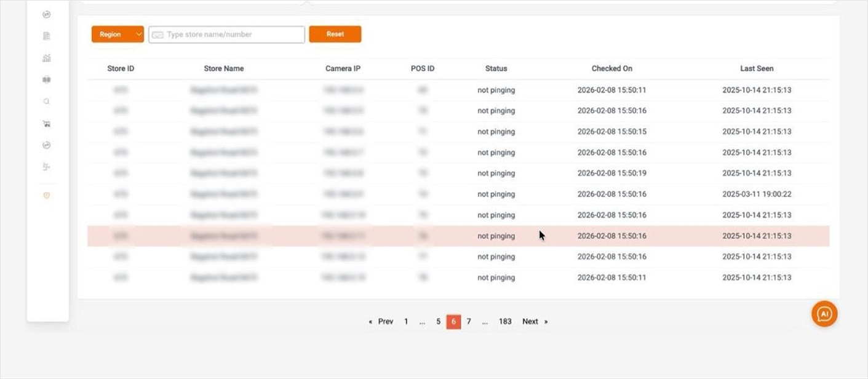Screen dimensions: 868x379
Task: Jump to page 183 in pagination
Action: coord(505,321)
